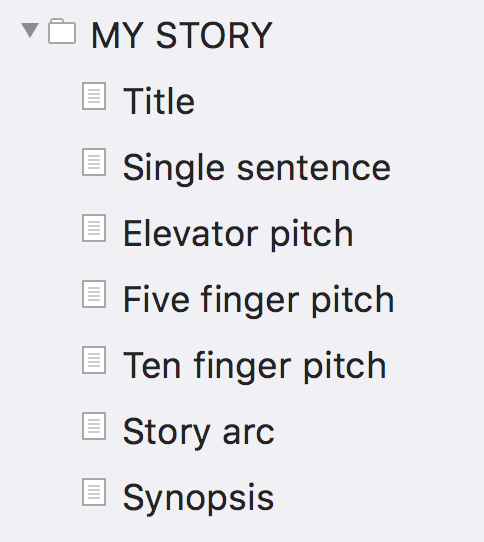Screen dimensions: 484x542
Task: Click the Five finger pitch document icon
Action: [94, 294]
